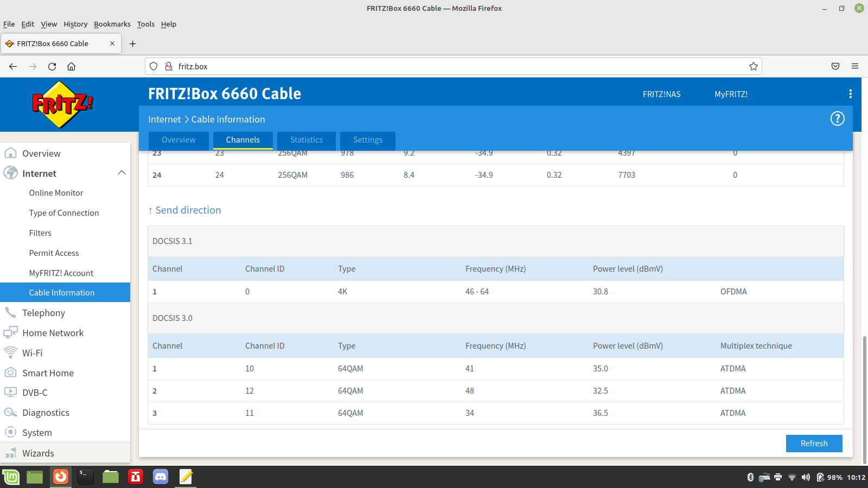Click the Internet breadcrumb link
The width and height of the screenshot is (868, 488).
point(164,119)
